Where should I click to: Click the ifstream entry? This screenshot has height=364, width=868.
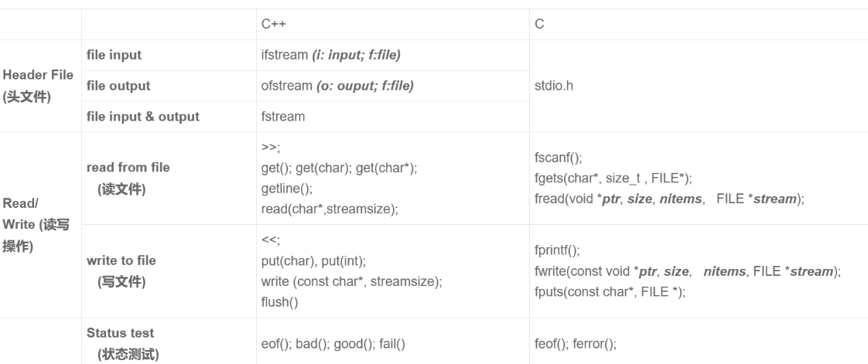click(285, 55)
